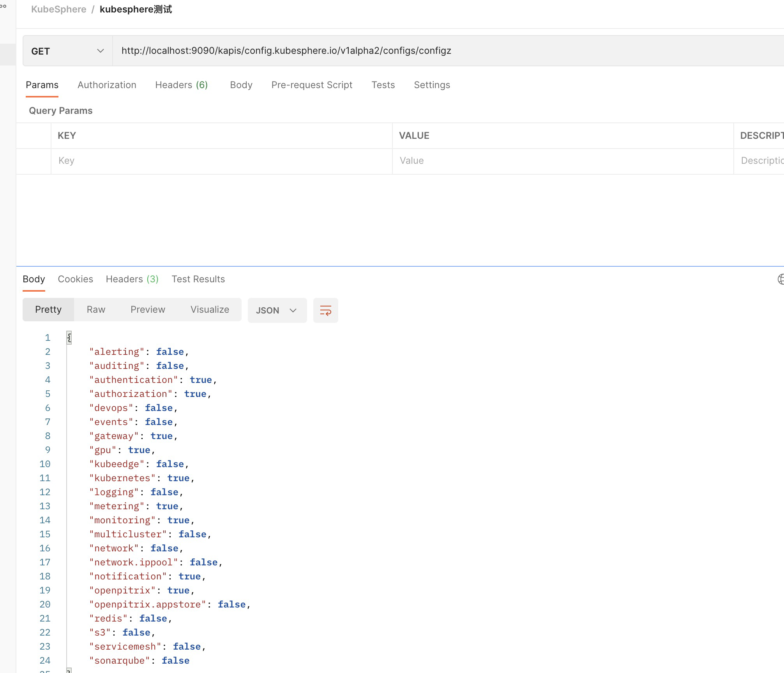
Task: Collapse JSON root brace on line 1
Action: (69, 337)
